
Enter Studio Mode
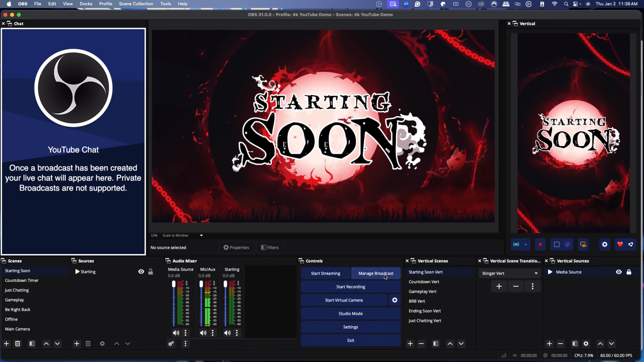coord(351,314)
